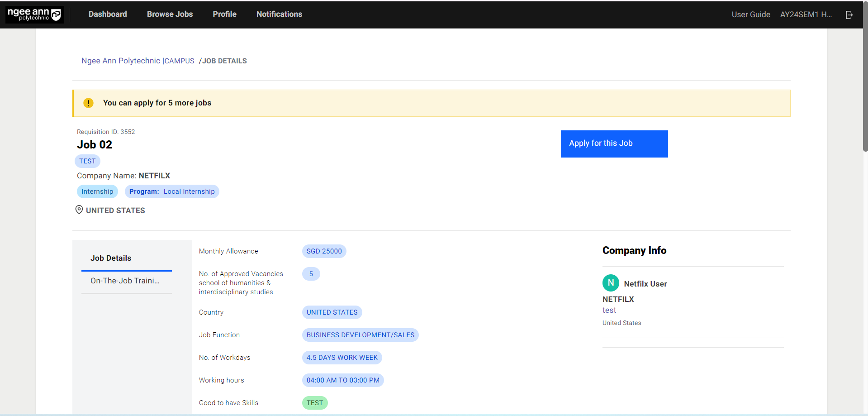View Notifications in top navigation
This screenshot has height=416, width=868.
click(279, 14)
